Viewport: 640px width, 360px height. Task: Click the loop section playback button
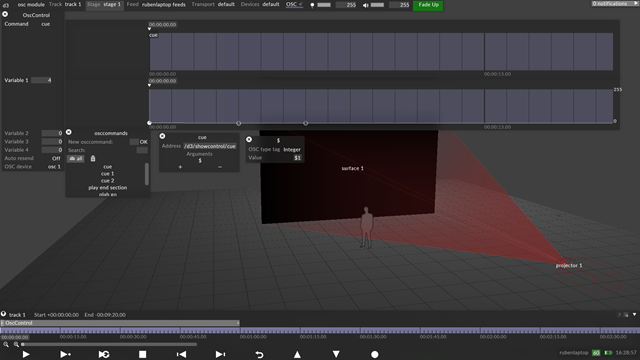click(104, 354)
